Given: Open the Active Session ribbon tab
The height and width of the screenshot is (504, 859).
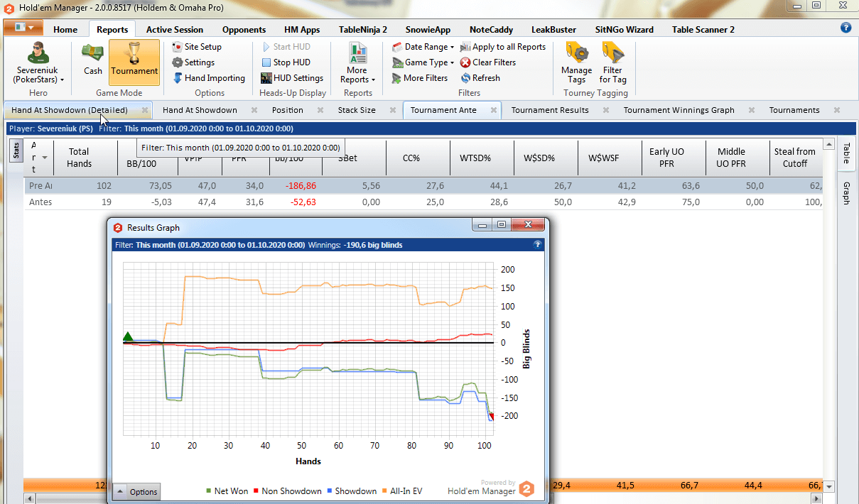Looking at the screenshot, I should click(x=175, y=30).
